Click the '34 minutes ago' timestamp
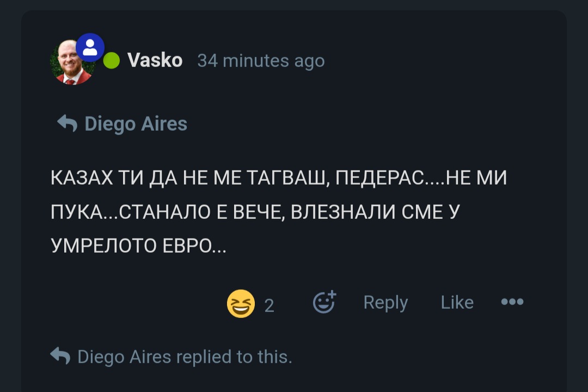 261,61
